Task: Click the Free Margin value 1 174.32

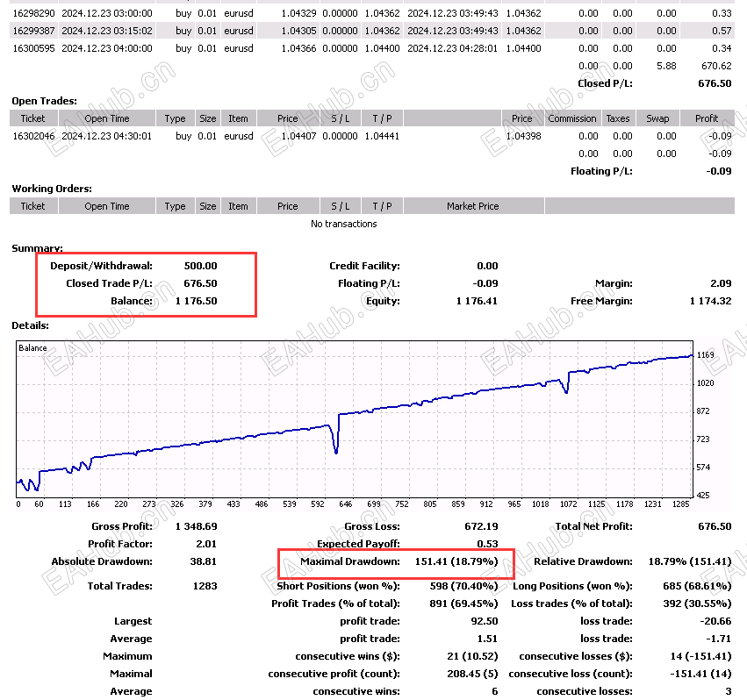Action: 710,301
